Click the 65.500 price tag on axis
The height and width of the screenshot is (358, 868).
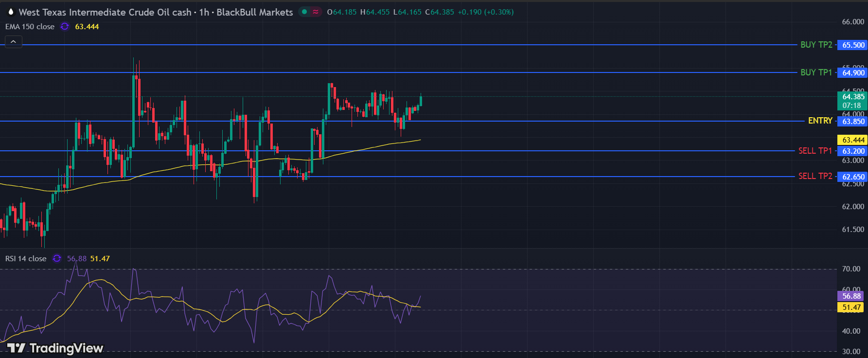coord(853,45)
